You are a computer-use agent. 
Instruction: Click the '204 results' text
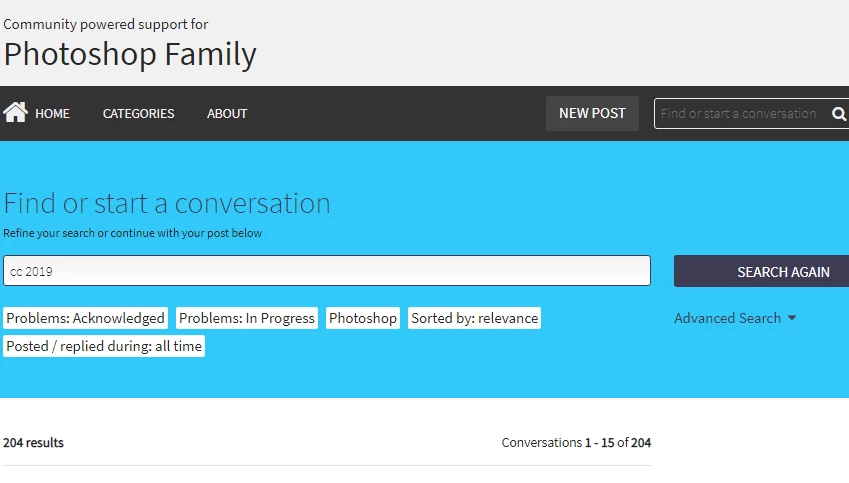(x=34, y=442)
